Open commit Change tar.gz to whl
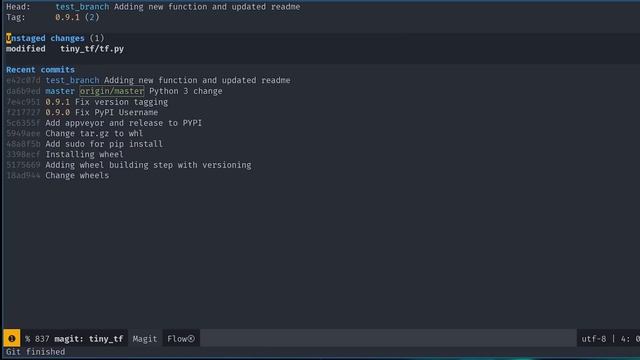 pos(75,133)
